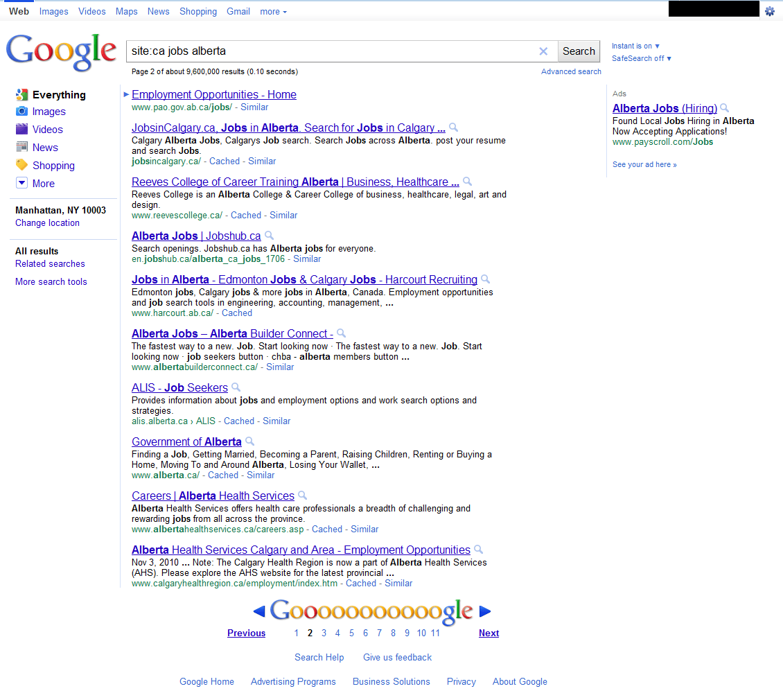Click the Videos film icon in sidebar
783x700 pixels.
tap(22, 129)
